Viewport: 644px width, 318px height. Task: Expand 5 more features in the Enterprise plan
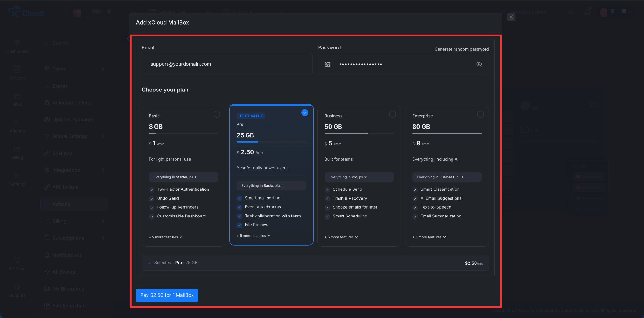pos(429,237)
